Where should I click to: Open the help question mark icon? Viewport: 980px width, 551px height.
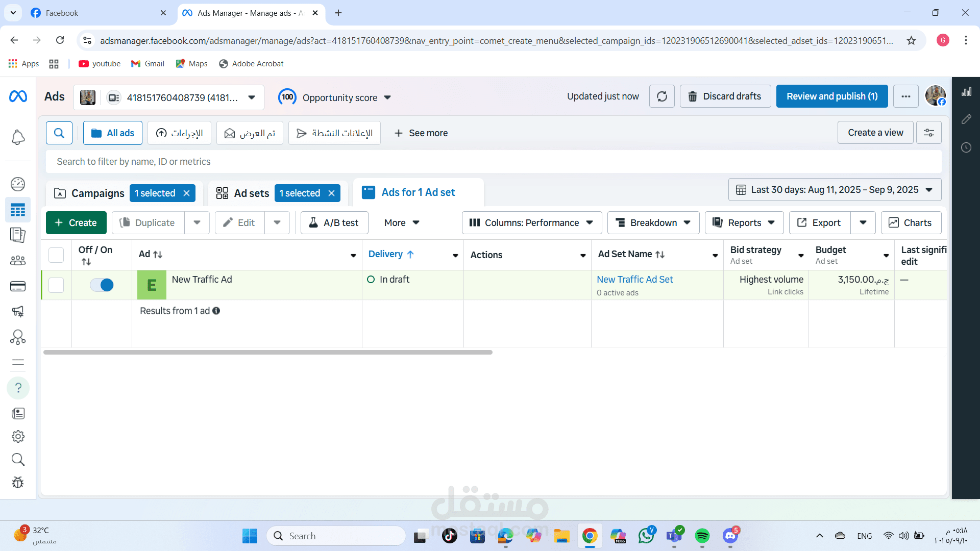tap(18, 388)
